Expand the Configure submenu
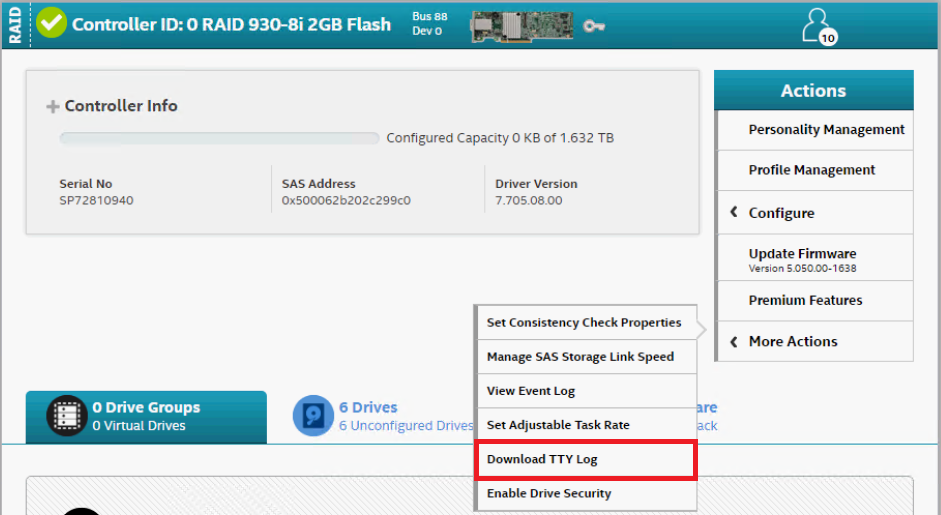Image resolution: width=941 pixels, height=515 pixels. coord(781,213)
